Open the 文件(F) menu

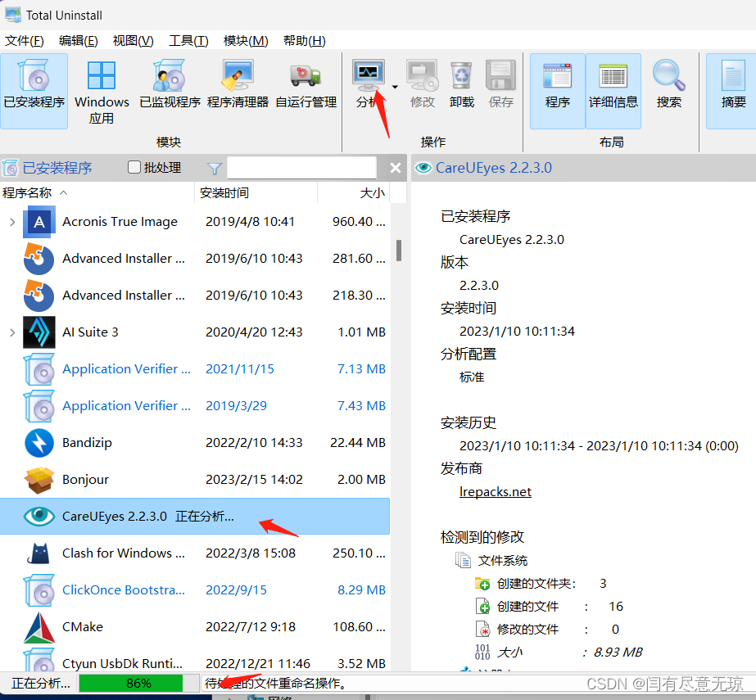(24, 40)
